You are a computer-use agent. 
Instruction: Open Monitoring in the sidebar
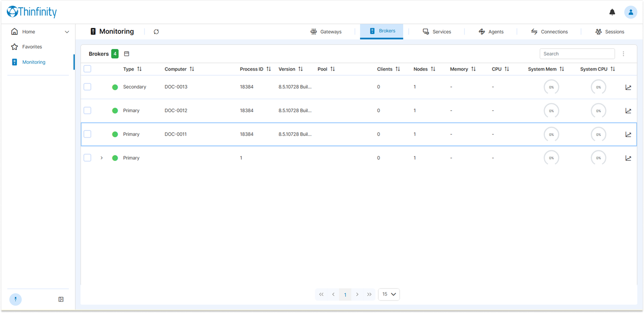point(34,62)
